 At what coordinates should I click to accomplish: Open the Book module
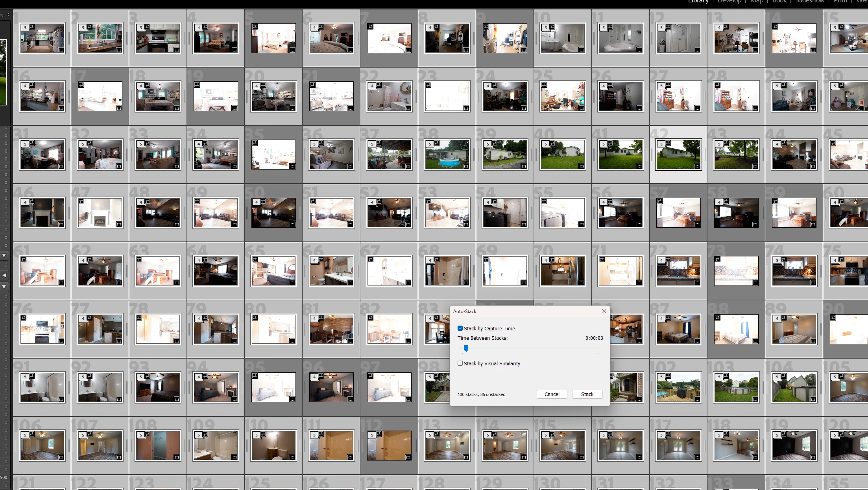779,2
